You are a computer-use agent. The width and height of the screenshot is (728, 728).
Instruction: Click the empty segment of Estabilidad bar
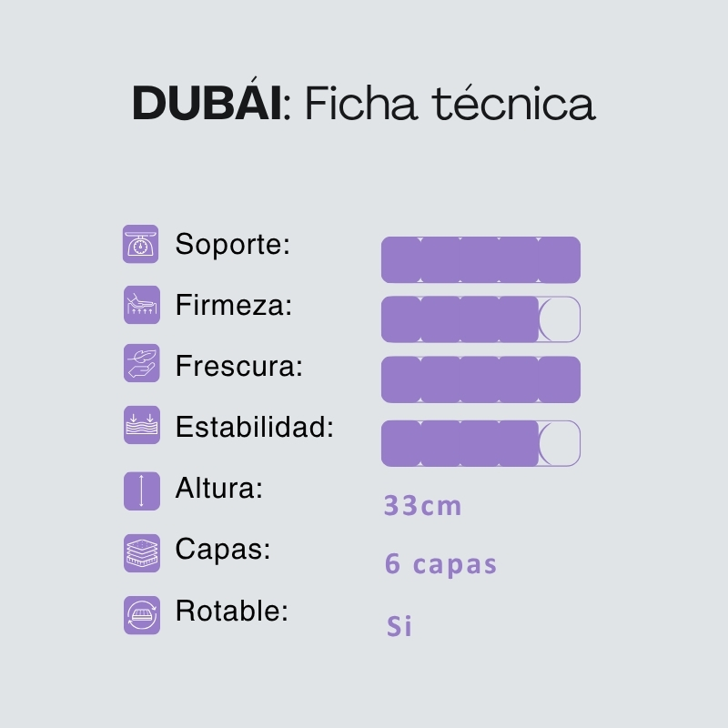pyautogui.click(x=560, y=443)
